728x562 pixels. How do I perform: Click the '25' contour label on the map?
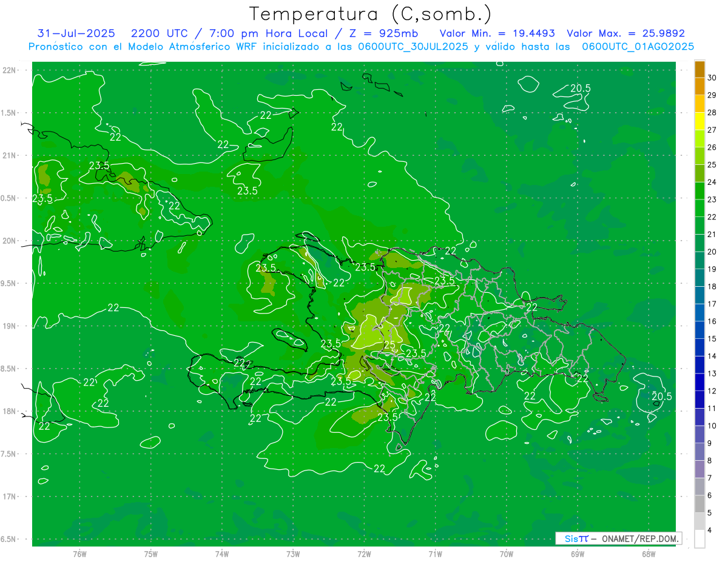[389, 346]
